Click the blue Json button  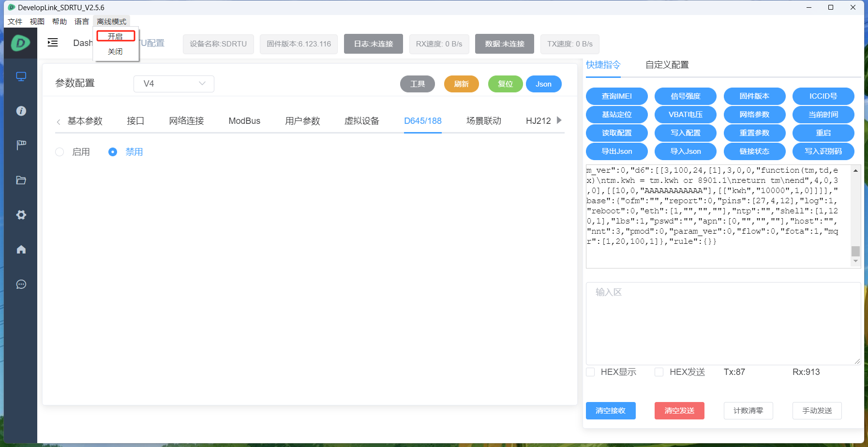click(544, 84)
